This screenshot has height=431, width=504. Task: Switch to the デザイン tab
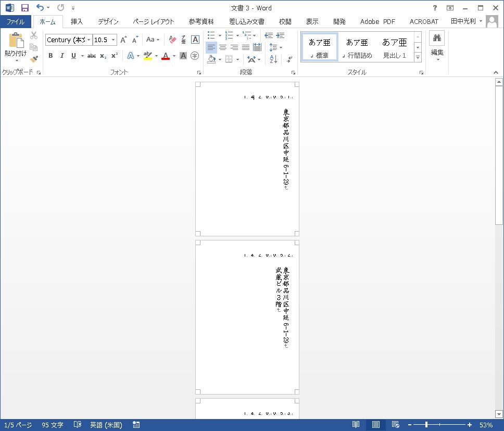pyautogui.click(x=108, y=21)
